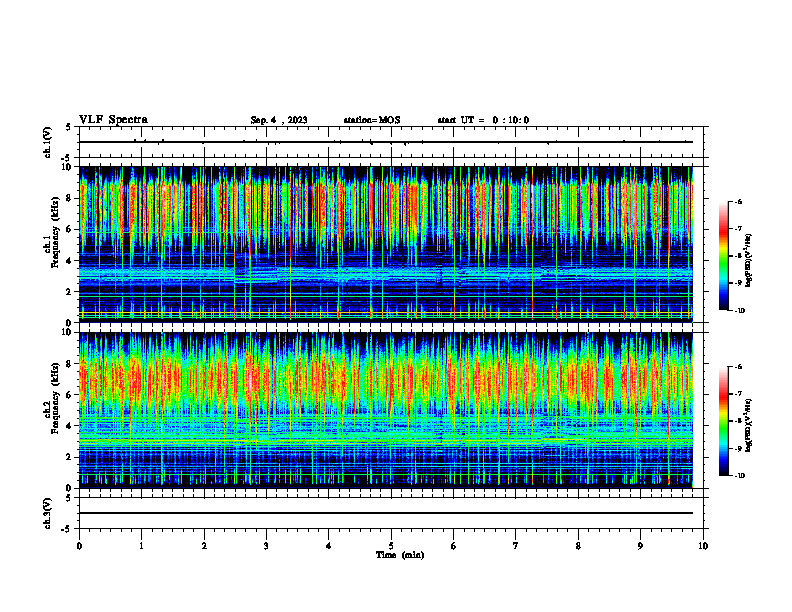Click the "ch.3(V)" axis label
792x612 pixels.
coord(48,513)
